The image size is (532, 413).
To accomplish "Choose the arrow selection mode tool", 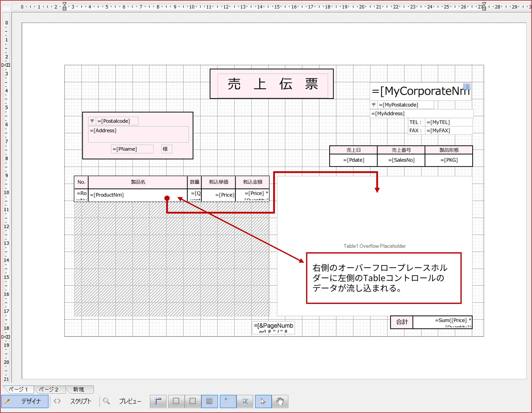I will [x=263, y=401].
